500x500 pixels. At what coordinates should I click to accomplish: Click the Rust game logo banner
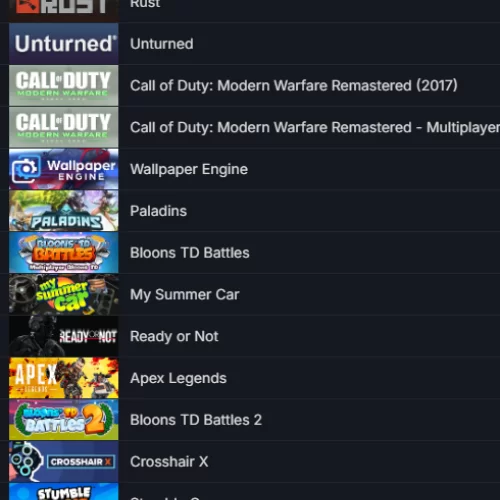pyautogui.click(x=64, y=7)
